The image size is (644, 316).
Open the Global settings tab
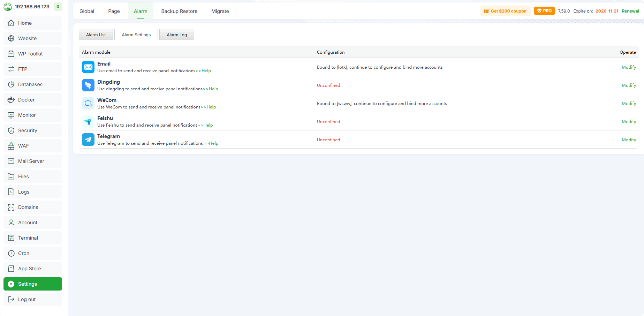click(x=87, y=11)
